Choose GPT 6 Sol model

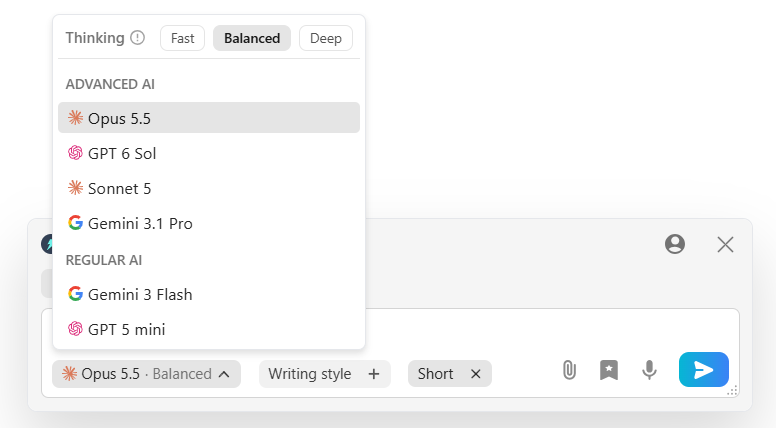pyautogui.click(x=209, y=153)
